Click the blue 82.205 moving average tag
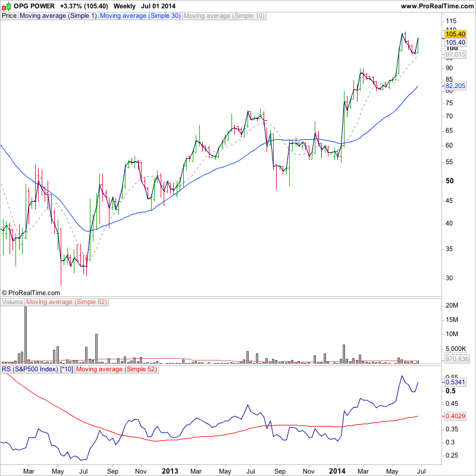 pyautogui.click(x=455, y=86)
